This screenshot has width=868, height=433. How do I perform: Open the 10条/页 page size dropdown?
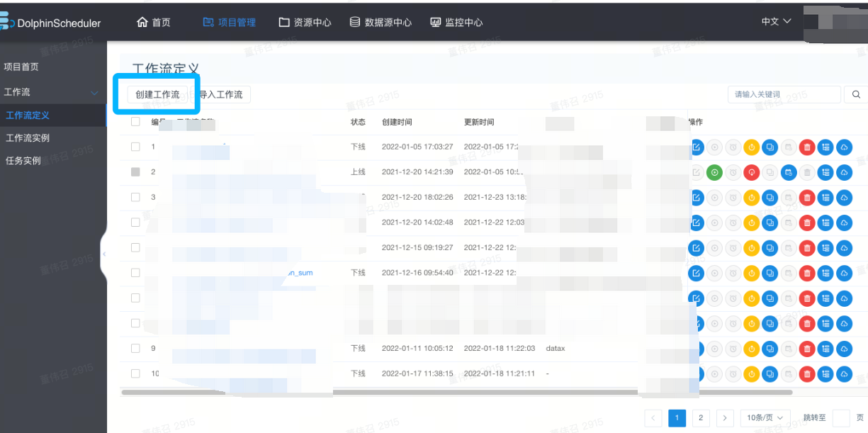pos(765,418)
